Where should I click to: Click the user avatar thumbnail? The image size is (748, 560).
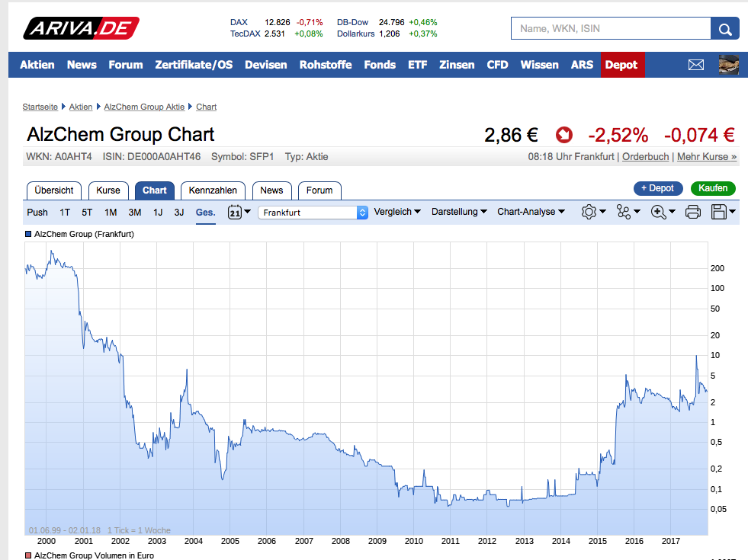pyautogui.click(x=729, y=65)
